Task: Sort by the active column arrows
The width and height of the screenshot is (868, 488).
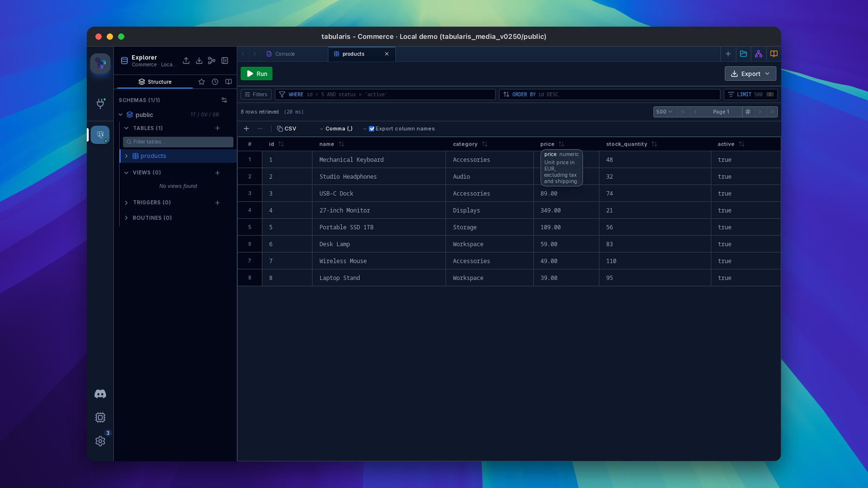Action: pyautogui.click(x=741, y=144)
